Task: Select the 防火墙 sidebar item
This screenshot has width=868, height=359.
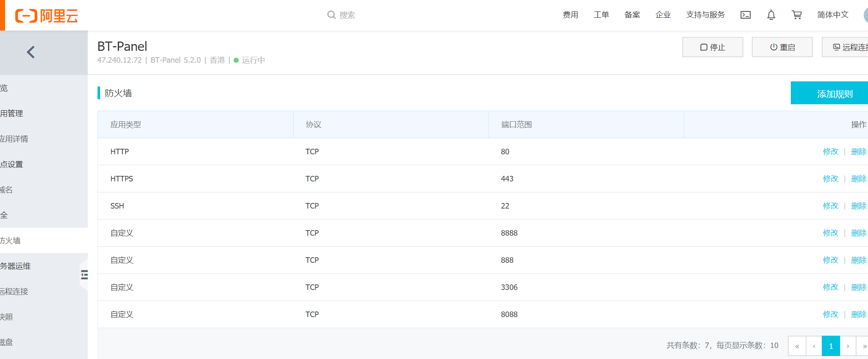Action: click(x=44, y=240)
